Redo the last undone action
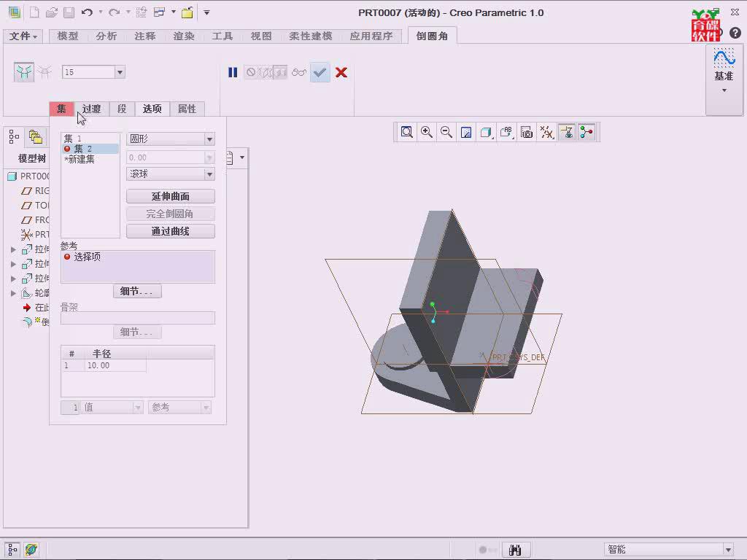Image resolution: width=747 pixels, height=560 pixels. coord(115,13)
